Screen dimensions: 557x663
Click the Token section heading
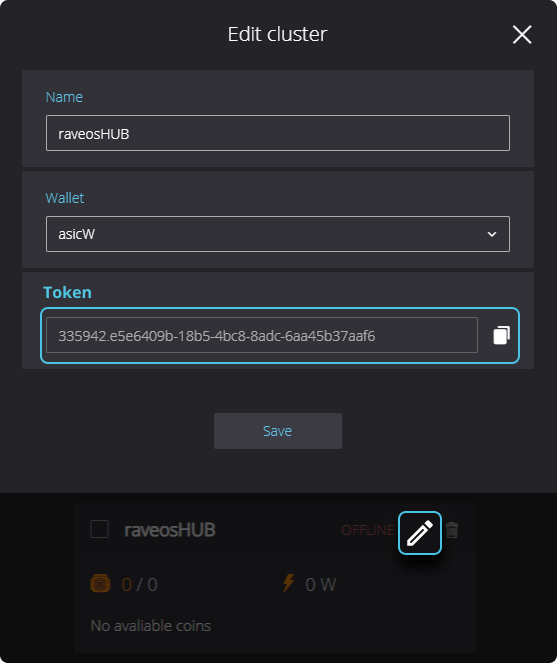[67, 292]
